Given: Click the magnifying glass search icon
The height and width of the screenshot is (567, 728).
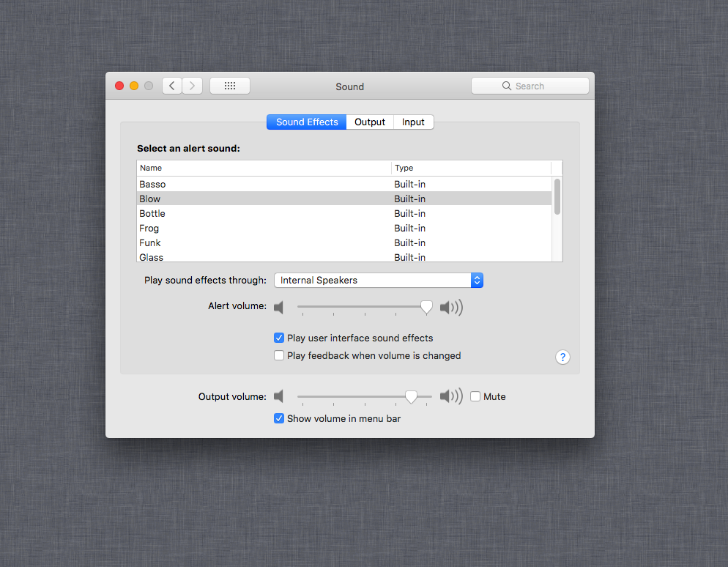Looking at the screenshot, I should point(507,86).
